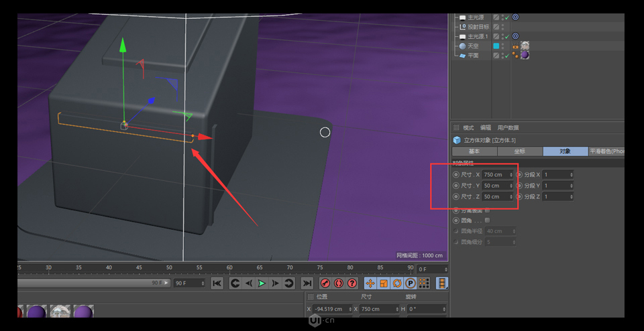Toggle point level animation dots icon
The height and width of the screenshot is (331, 644).
(x=423, y=283)
